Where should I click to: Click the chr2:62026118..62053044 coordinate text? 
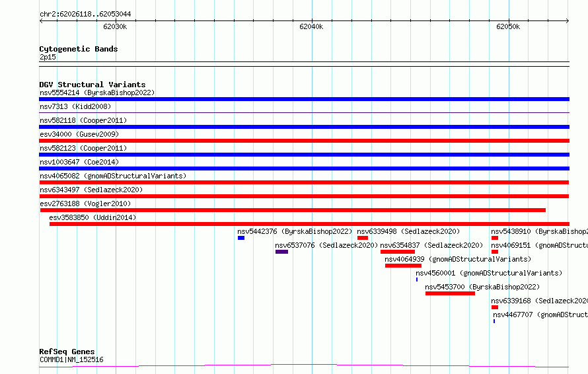tap(85, 15)
